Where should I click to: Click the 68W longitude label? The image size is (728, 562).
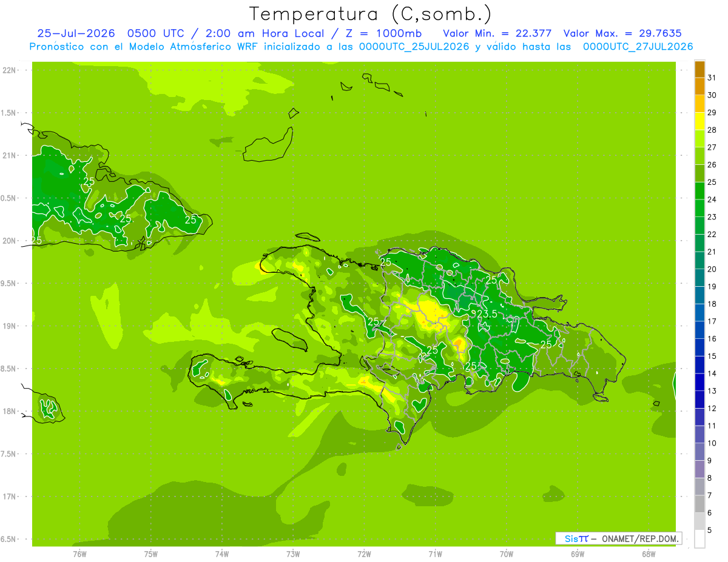click(649, 554)
